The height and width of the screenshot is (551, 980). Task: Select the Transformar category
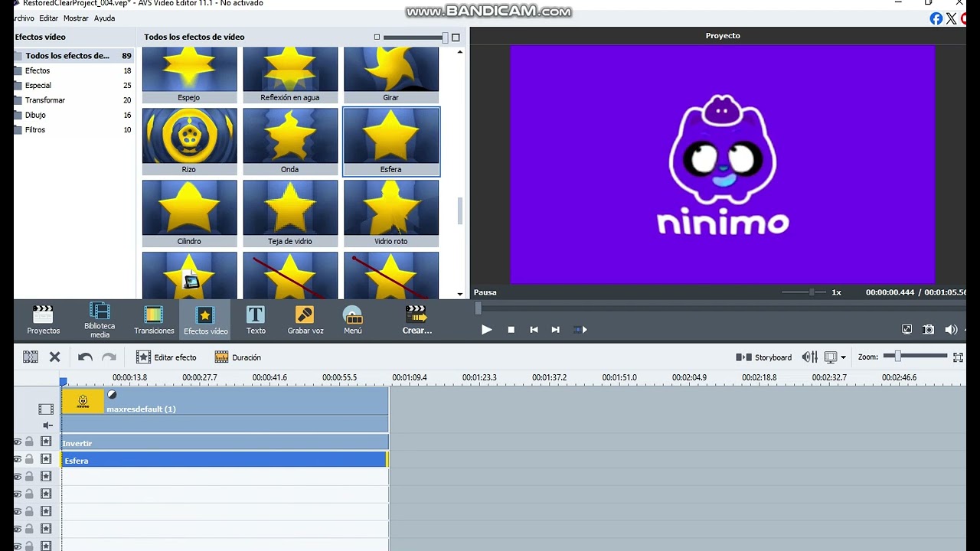pyautogui.click(x=73, y=100)
